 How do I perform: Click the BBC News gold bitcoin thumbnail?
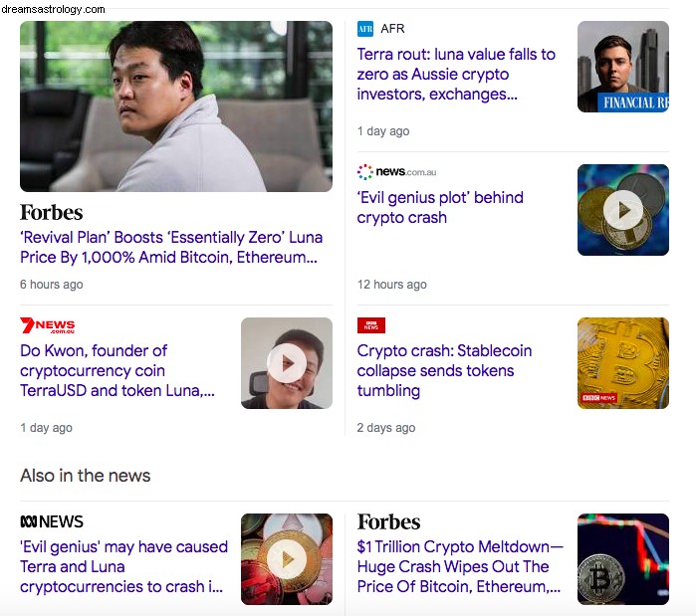click(x=622, y=363)
